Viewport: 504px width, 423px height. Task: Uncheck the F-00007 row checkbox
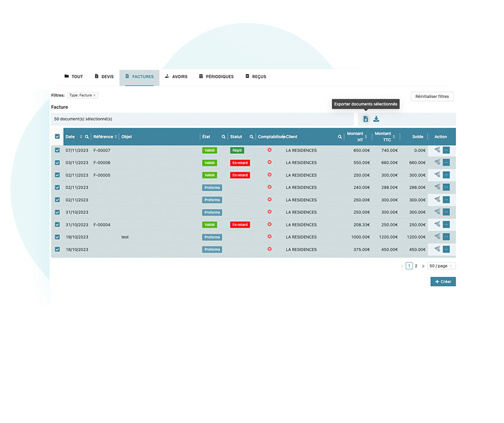(x=57, y=150)
